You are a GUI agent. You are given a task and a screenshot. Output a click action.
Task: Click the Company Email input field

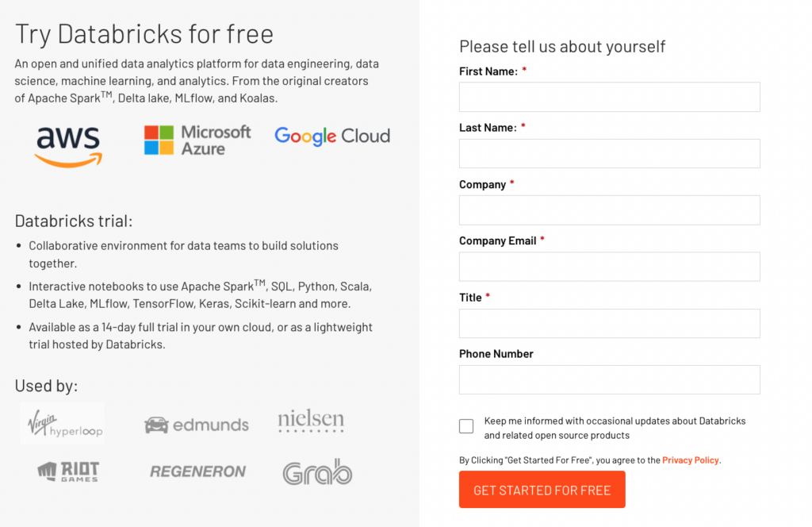pyautogui.click(x=609, y=267)
